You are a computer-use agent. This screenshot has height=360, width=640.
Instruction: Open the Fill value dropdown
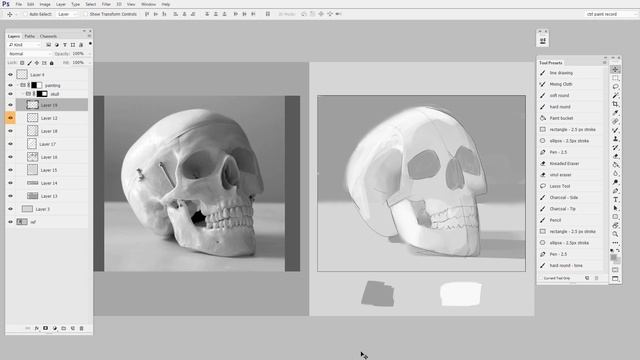click(x=89, y=63)
